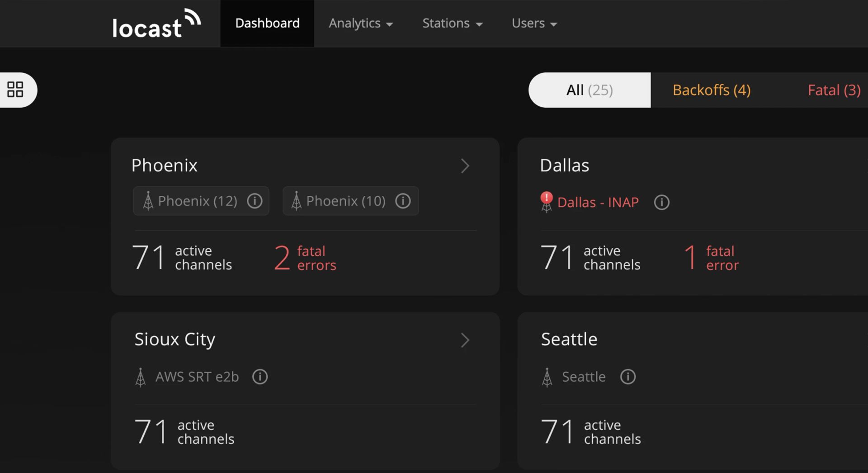Open the Analytics dropdown menu
This screenshot has width=868, height=473.
(x=360, y=24)
